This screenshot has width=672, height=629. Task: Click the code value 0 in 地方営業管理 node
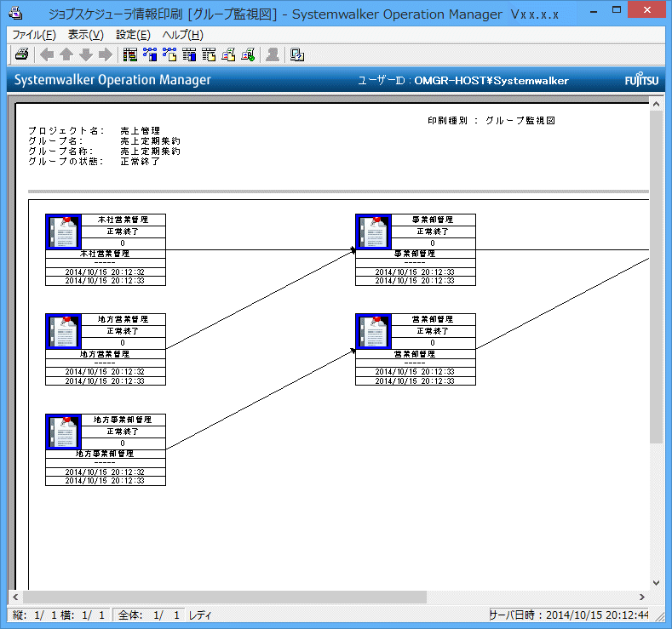(x=123, y=343)
